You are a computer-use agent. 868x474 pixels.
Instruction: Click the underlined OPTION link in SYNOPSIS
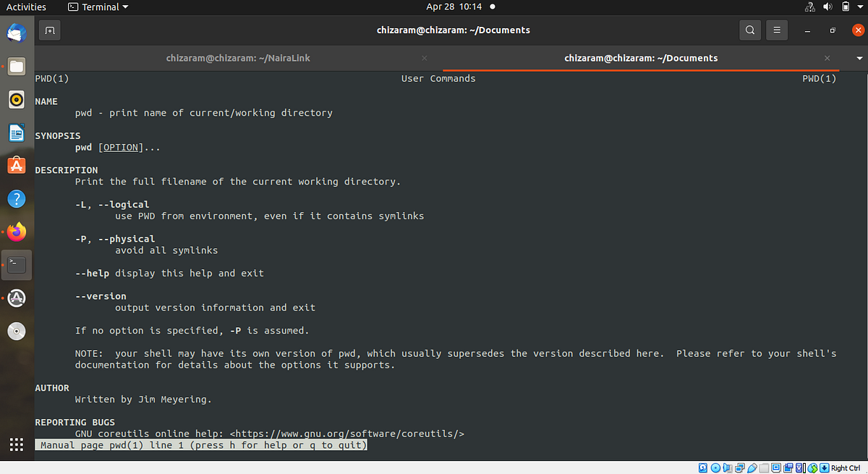pos(120,147)
